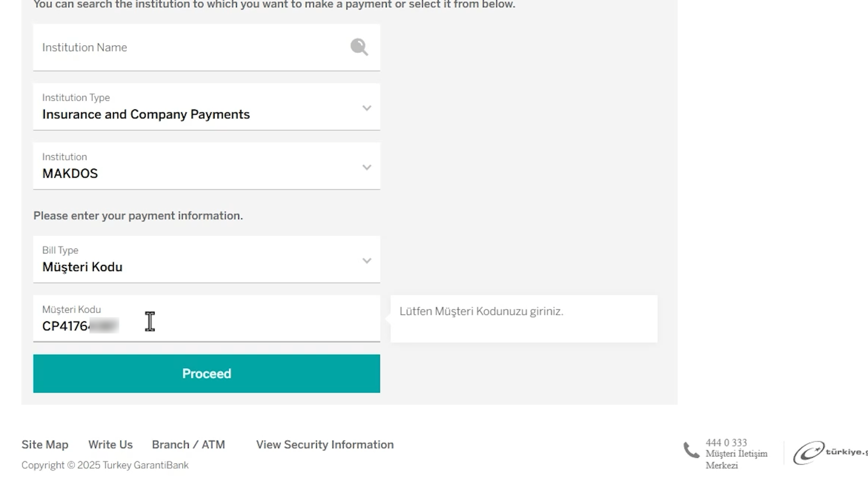868x488 pixels.
Task: Open the Site Map link
Action: point(45,445)
